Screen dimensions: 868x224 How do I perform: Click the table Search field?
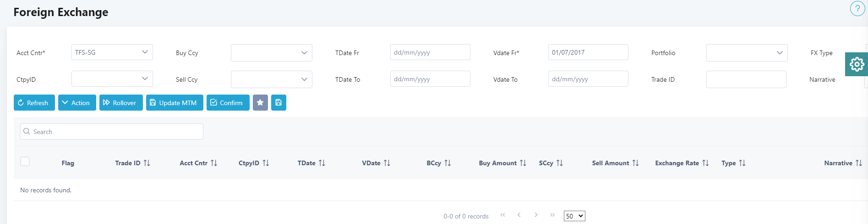112,132
